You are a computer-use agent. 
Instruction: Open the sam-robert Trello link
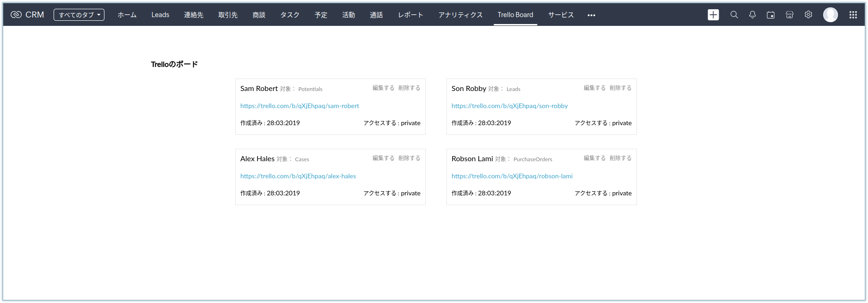(x=300, y=106)
